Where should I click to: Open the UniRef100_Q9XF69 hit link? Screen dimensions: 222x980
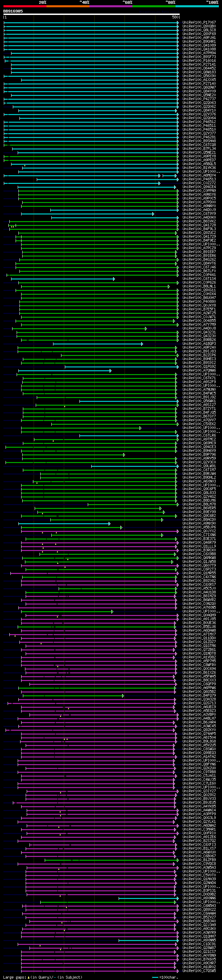click(x=199, y=34)
